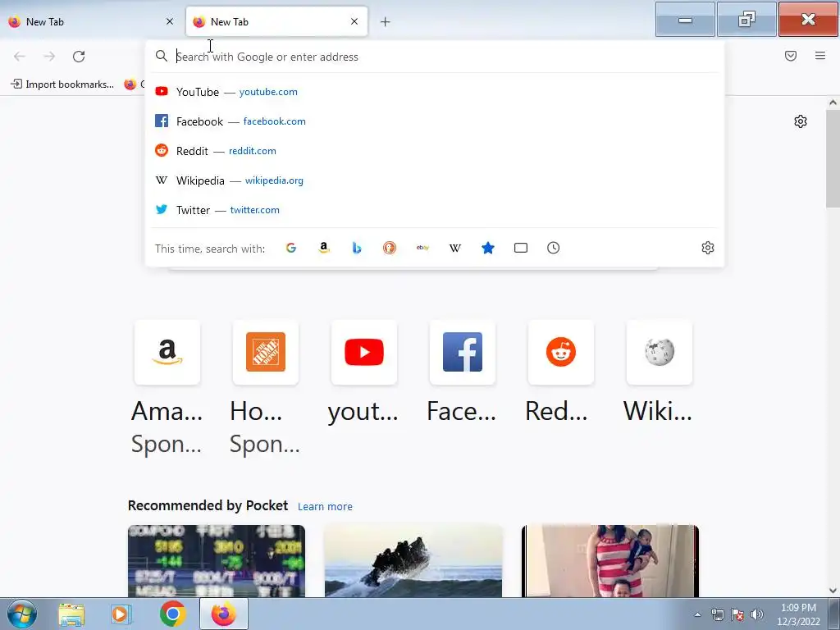Image resolution: width=840 pixels, height=630 pixels.
Task: Click the network status tray icon
Action: 717,614
